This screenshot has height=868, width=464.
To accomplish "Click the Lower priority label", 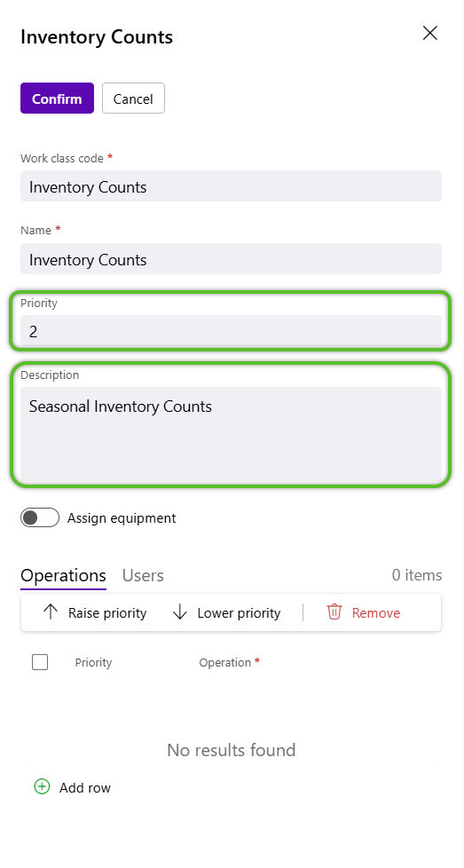I will tap(239, 612).
